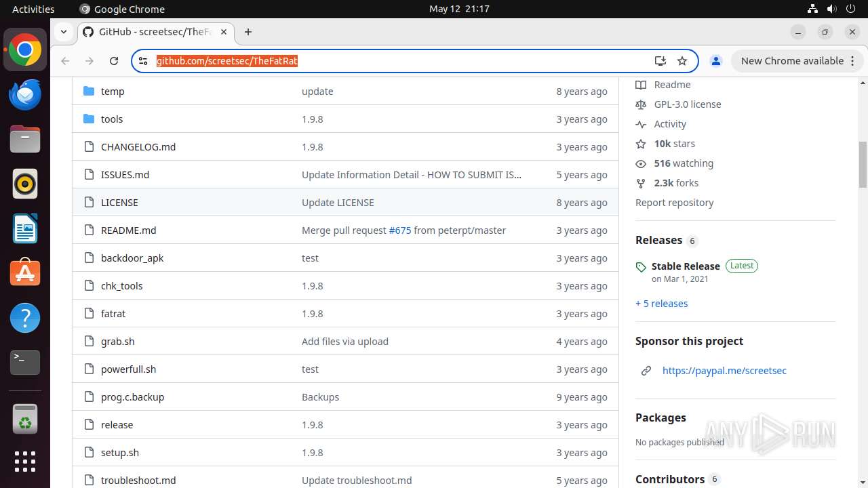Open backdoor_apk file
The height and width of the screenshot is (488, 868).
click(132, 258)
